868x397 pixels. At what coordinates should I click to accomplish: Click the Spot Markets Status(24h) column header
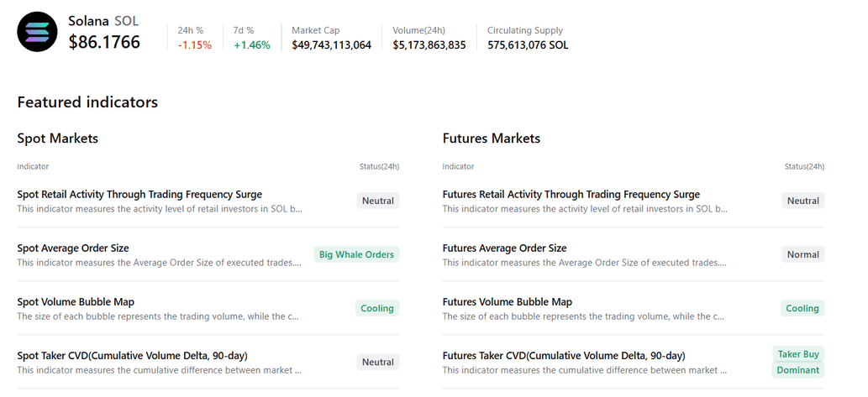(x=379, y=167)
